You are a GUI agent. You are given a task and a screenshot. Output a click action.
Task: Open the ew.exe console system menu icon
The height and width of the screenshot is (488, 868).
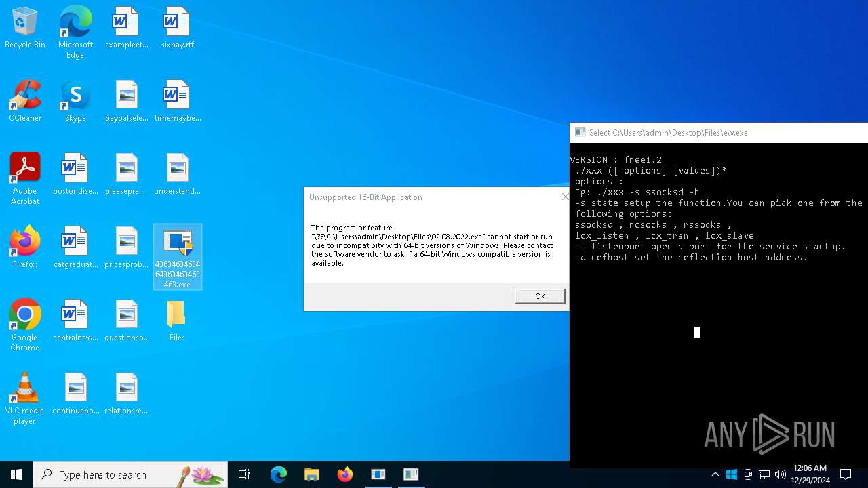580,133
